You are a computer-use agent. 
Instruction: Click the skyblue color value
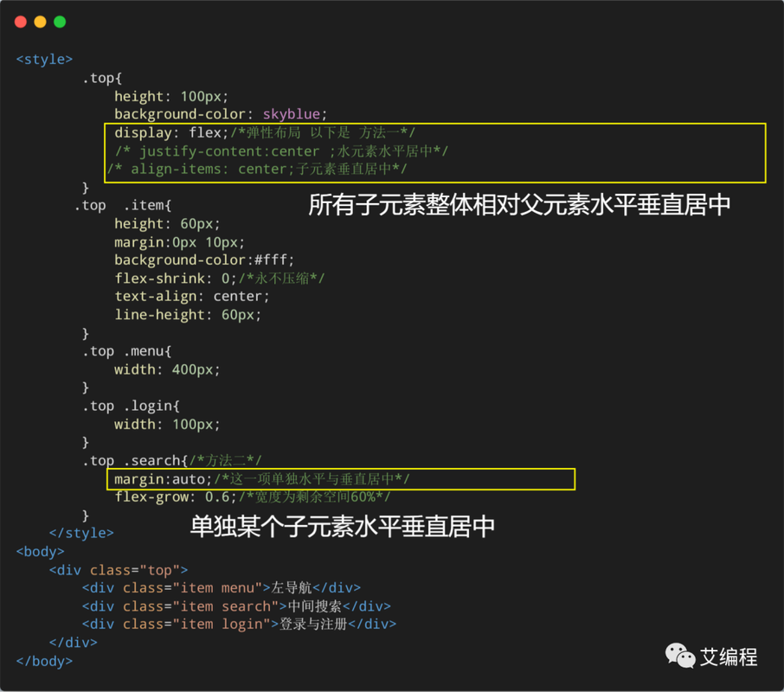295,114
